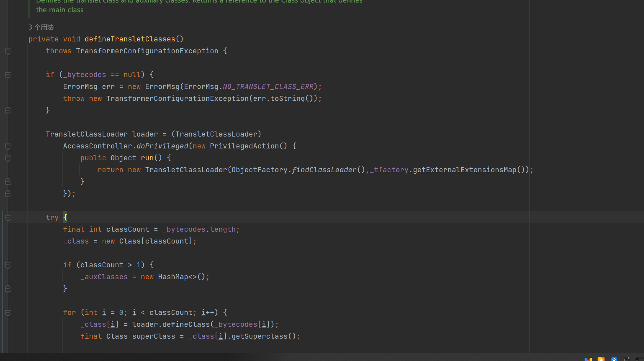Viewport: 644px width, 361px height.
Task: Click getSuperclass() method call
Action: click(x=264, y=336)
